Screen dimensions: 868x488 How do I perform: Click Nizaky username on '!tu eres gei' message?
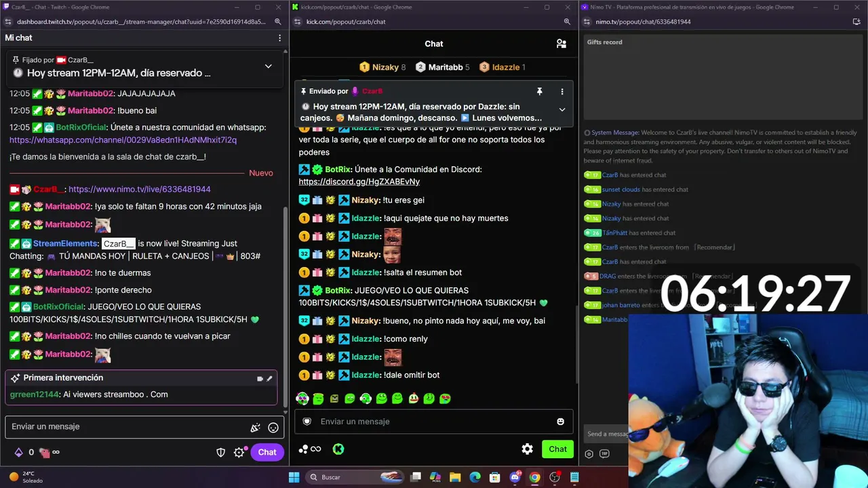(366, 200)
